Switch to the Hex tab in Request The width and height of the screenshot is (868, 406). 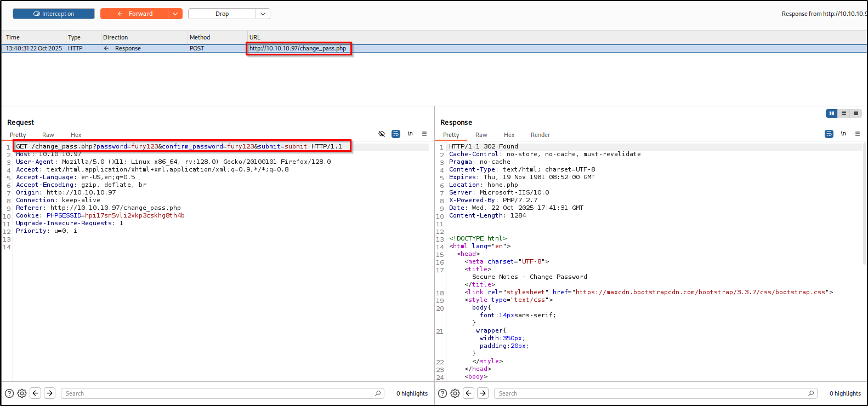click(x=76, y=135)
